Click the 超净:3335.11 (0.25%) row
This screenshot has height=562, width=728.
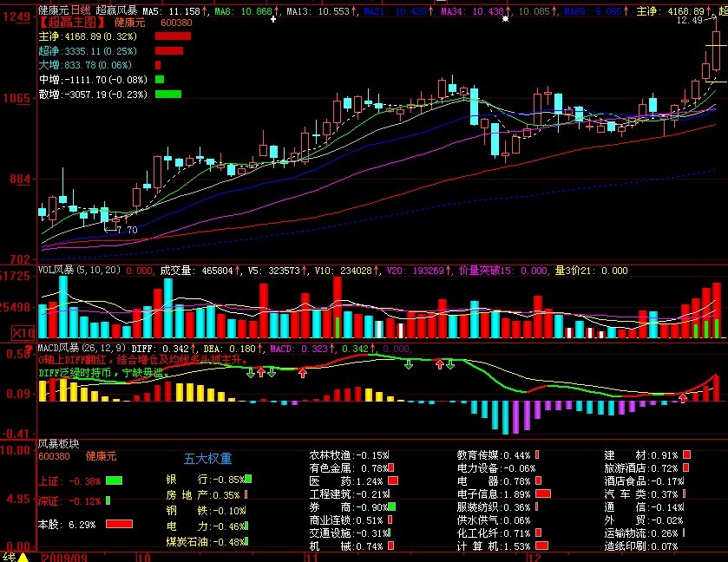pos(88,51)
